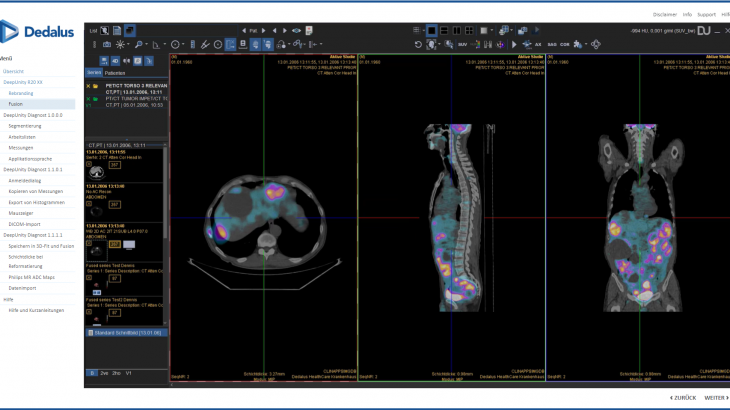Switch to COR coronal view
This screenshot has width=730, height=410.
click(566, 45)
